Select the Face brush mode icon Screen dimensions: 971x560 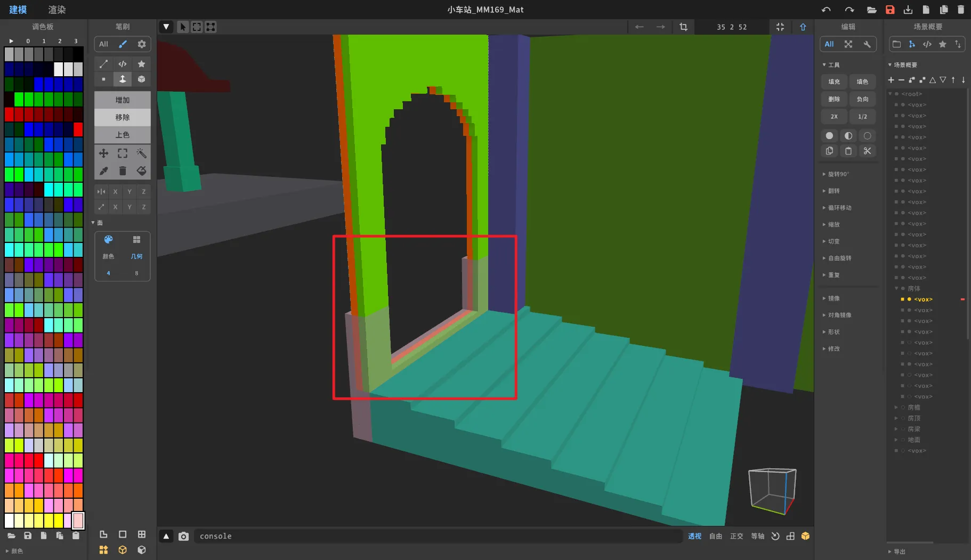122,79
